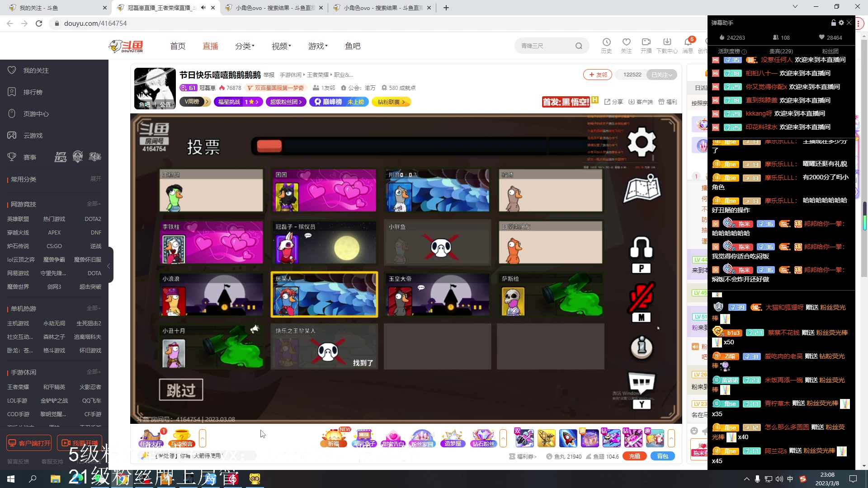This screenshot has width=868, height=488.
Task: Toggle the lock icon in 弹幕助手
Action: (x=833, y=23)
